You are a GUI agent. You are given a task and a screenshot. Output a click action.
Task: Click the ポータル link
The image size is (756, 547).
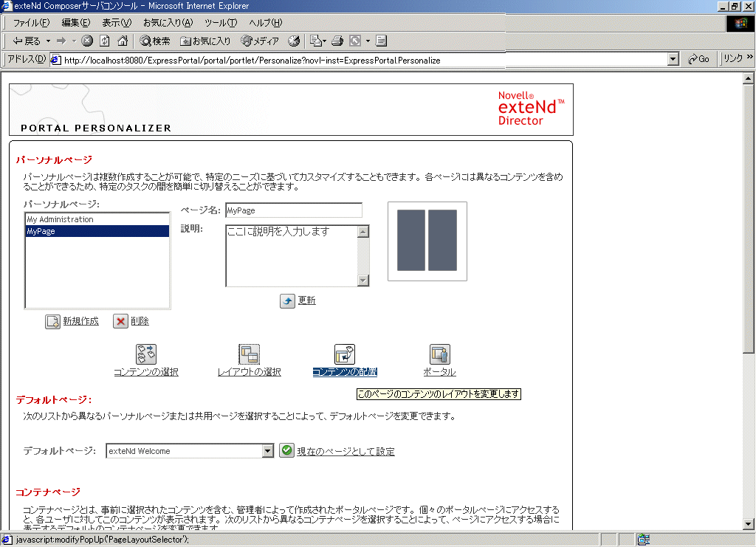pos(440,372)
